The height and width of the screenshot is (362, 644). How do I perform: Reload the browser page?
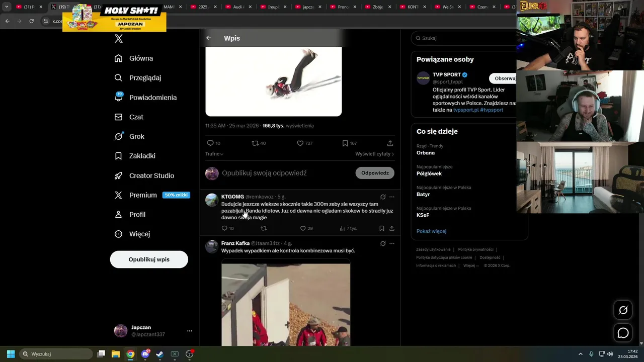click(32, 21)
